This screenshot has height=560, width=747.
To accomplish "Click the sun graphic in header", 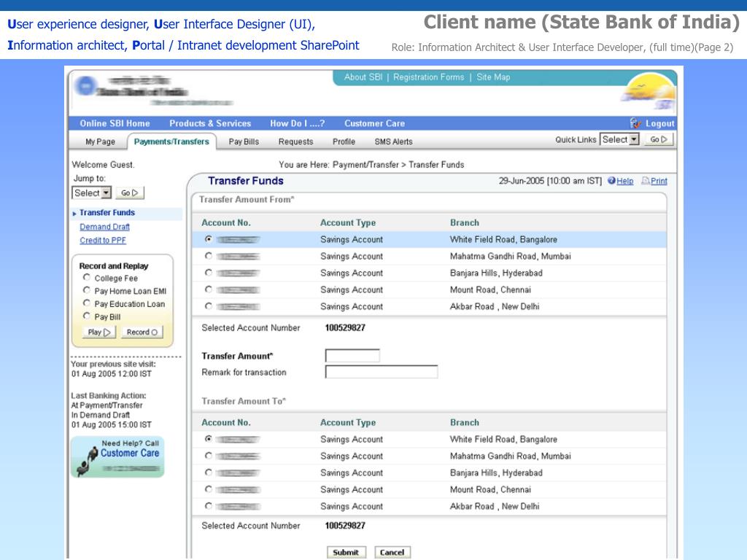I will (x=650, y=91).
